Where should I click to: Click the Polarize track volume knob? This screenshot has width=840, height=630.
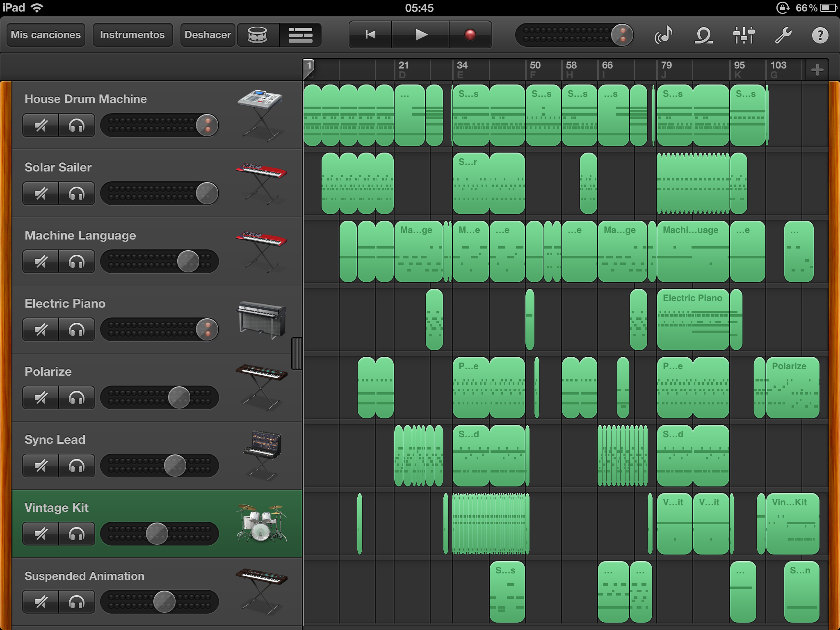[179, 397]
